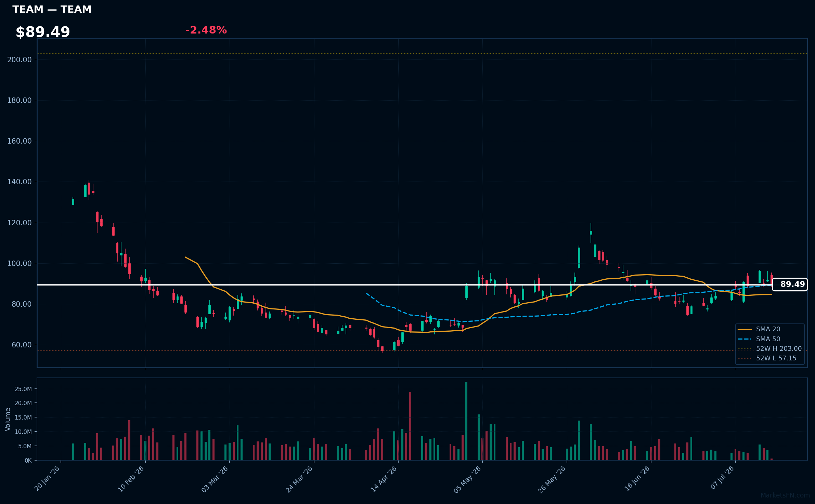This screenshot has width=815, height=504.
Task: Select the 14 Apr '26 date label
Action: (x=384, y=479)
